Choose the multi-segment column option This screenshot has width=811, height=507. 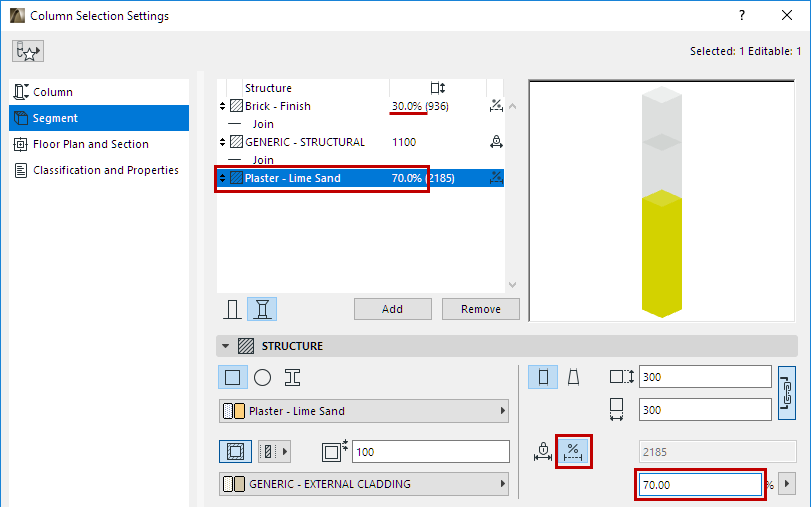[262, 309]
